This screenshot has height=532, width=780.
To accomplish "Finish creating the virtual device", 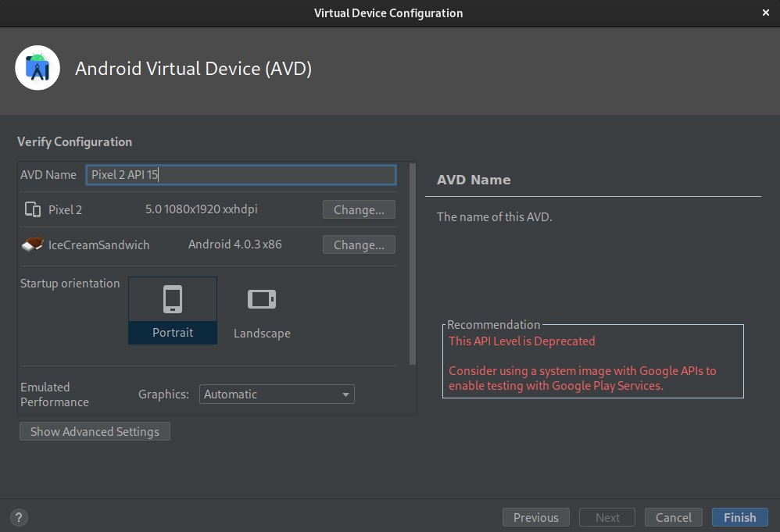I will 739,518.
